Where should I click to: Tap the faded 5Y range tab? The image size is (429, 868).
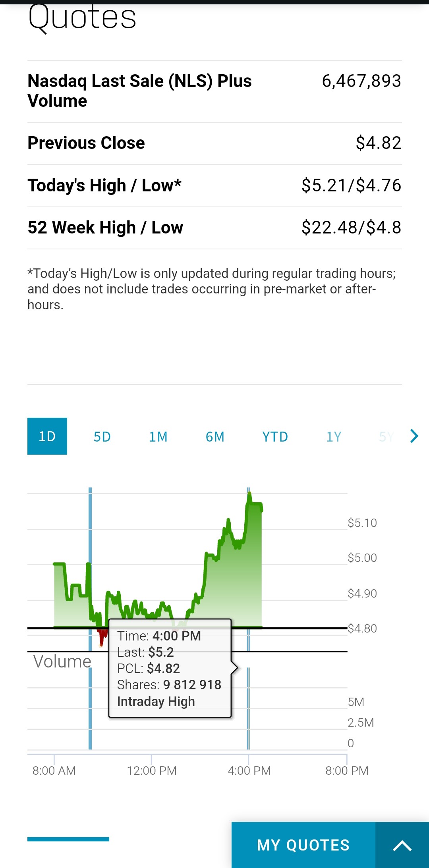(x=386, y=437)
